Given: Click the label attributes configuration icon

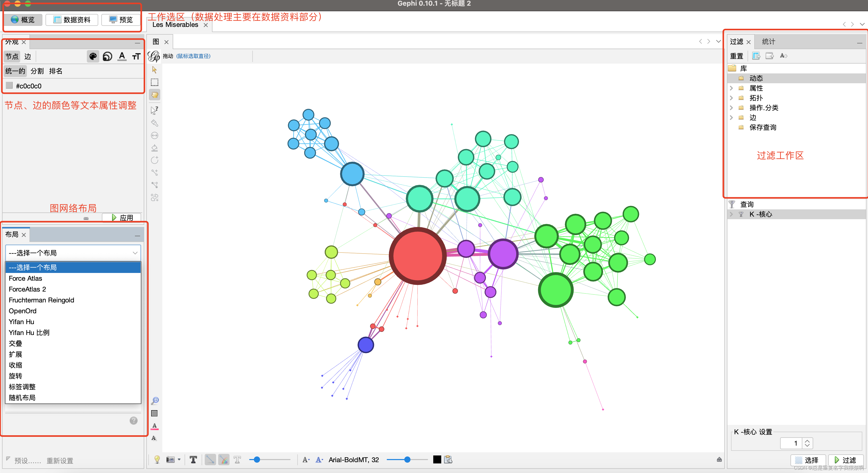Looking at the screenshot, I should pyautogui.click(x=448, y=460).
